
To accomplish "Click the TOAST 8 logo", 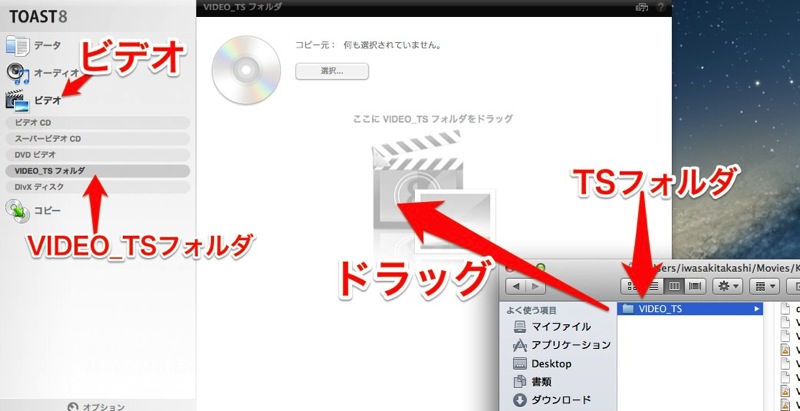I will pyautogui.click(x=38, y=16).
